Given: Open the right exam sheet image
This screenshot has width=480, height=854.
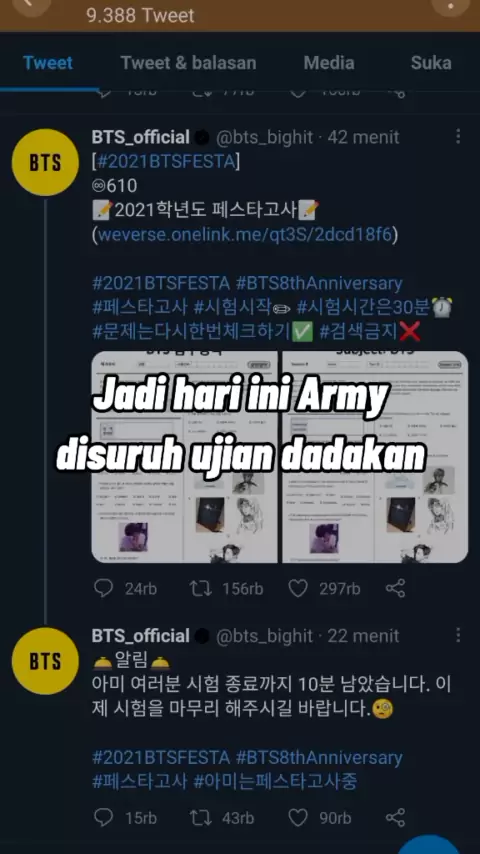Looking at the screenshot, I should (x=375, y=457).
